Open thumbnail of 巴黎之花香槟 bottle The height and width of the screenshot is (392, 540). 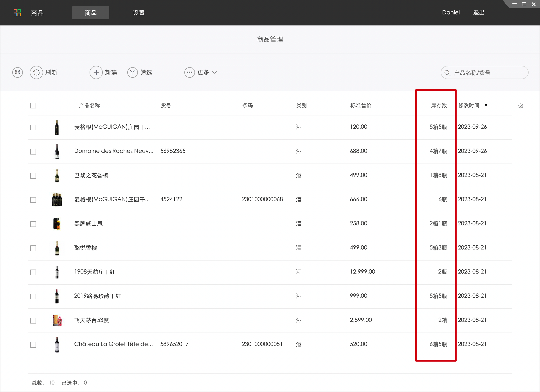[x=57, y=175]
